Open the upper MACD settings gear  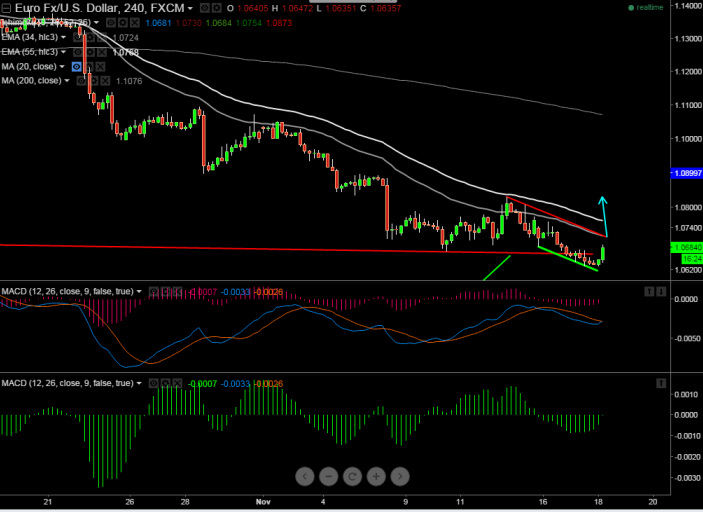click(x=165, y=292)
